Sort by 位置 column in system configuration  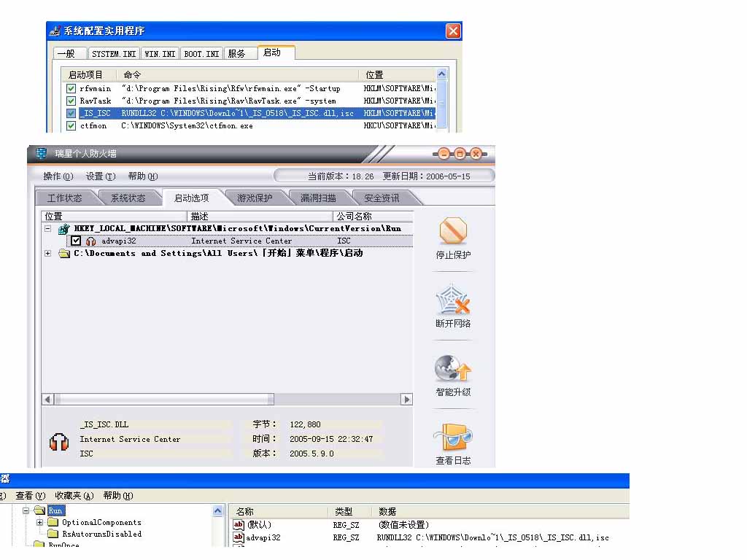pos(398,75)
